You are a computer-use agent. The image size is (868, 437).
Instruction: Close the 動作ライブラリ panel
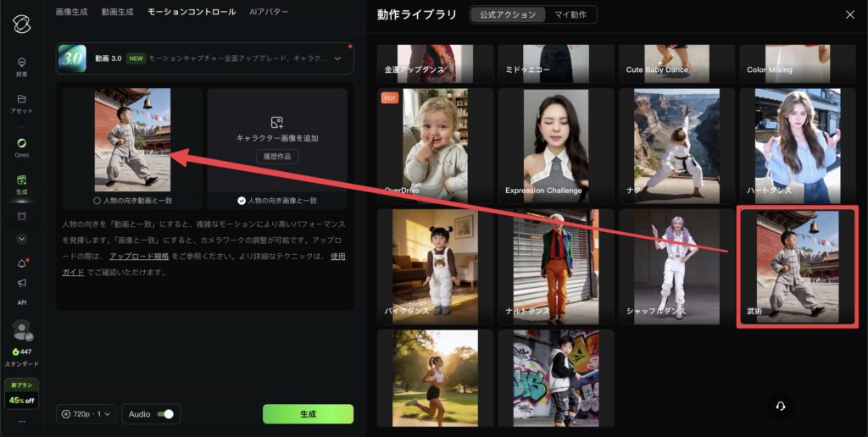pos(850,14)
